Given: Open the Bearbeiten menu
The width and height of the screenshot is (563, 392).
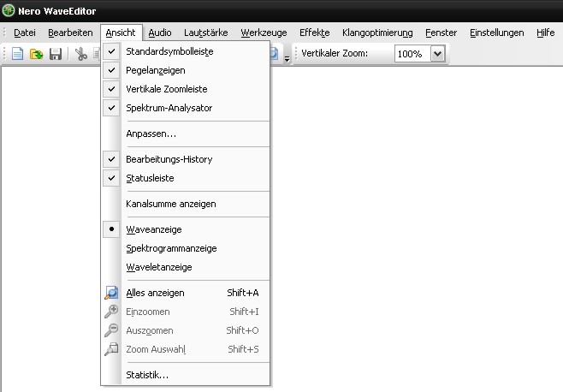Looking at the screenshot, I should 70,33.
